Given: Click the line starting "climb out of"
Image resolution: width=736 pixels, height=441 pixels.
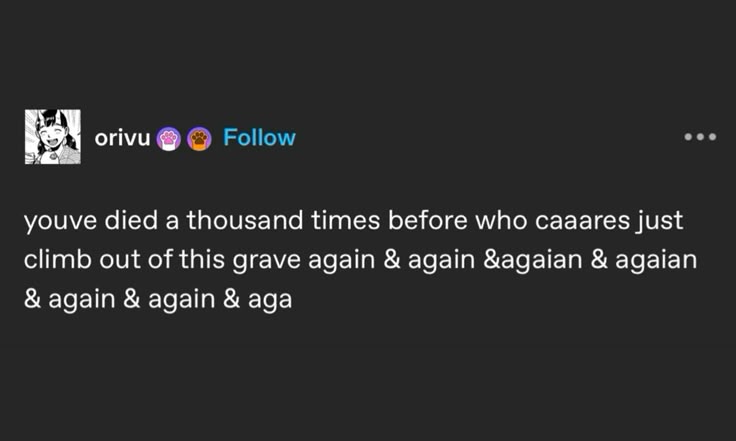Looking at the screenshot, I should point(359,258).
